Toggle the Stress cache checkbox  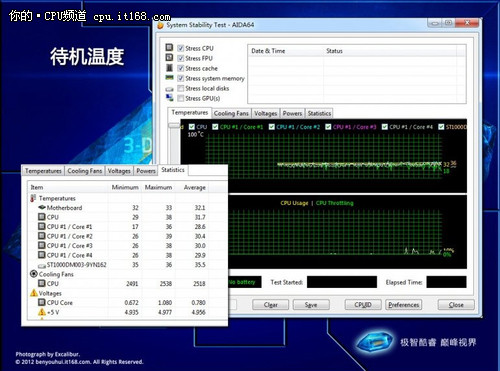[x=181, y=68]
